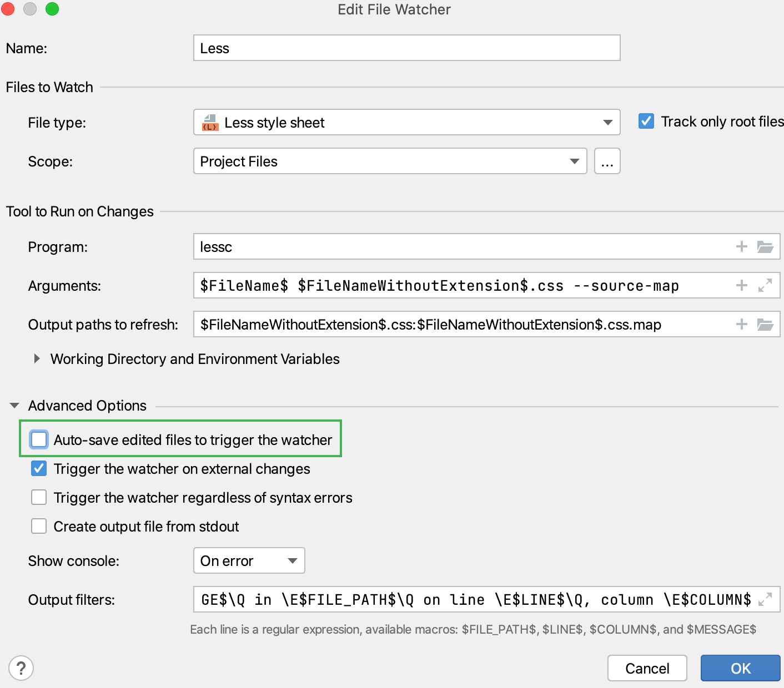The width and height of the screenshot is (784, 688).
Task: Enable create output file from stdout
Action: pos(38,526)
